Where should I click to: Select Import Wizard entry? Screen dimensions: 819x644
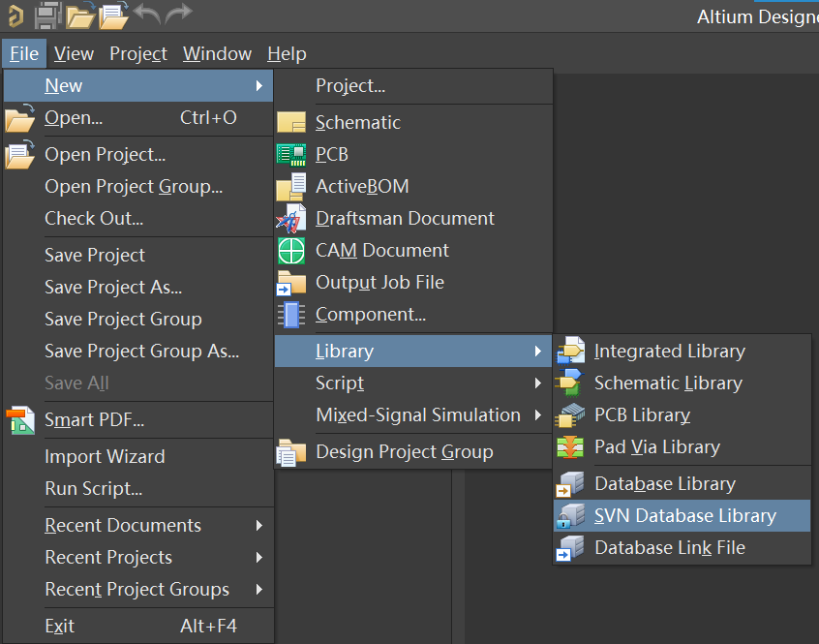pos(138,457)
